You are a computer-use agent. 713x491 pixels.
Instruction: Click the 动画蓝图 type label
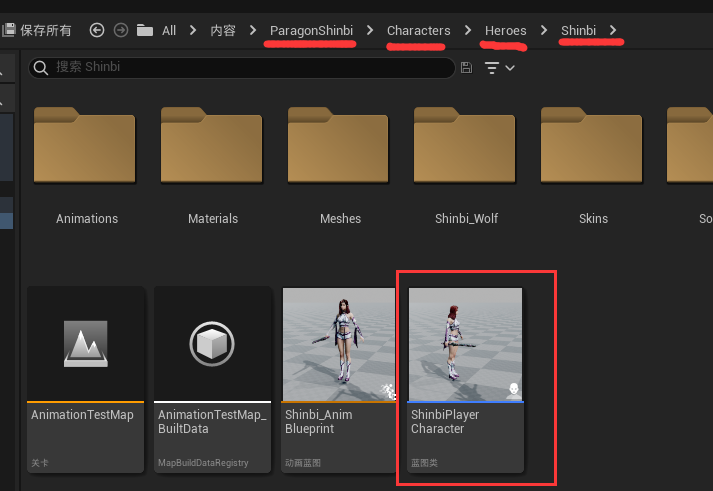tap(303, 463)
